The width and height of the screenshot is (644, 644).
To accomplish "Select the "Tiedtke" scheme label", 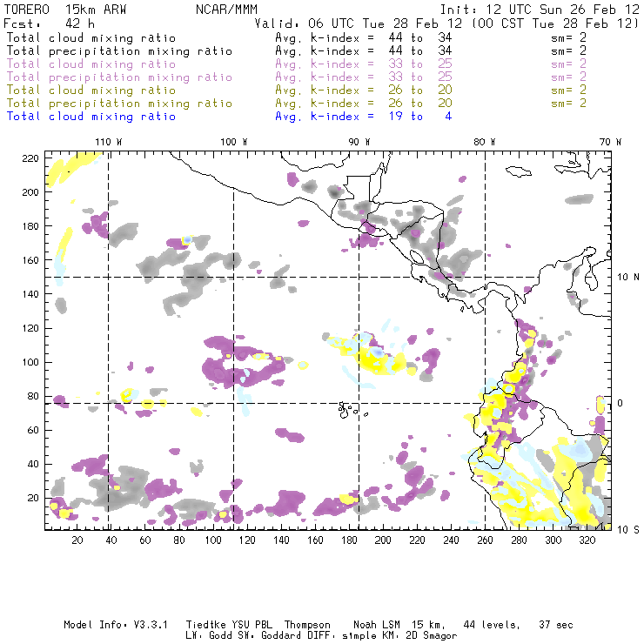I will [x=205, y=625].
